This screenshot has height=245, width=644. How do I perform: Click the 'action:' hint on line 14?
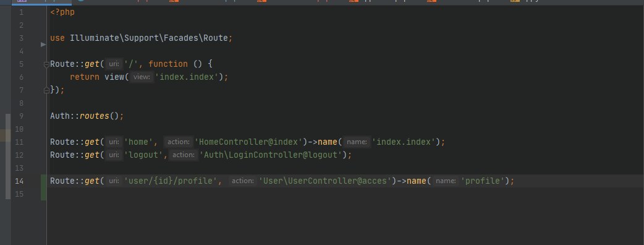click(242, 181)
